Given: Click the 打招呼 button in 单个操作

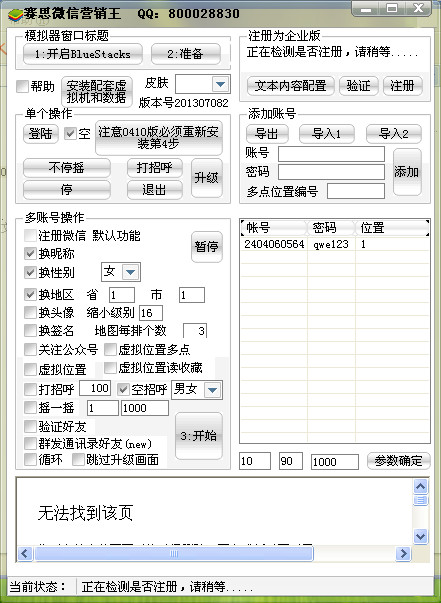Looking at the screenshot, I should 155,168.
